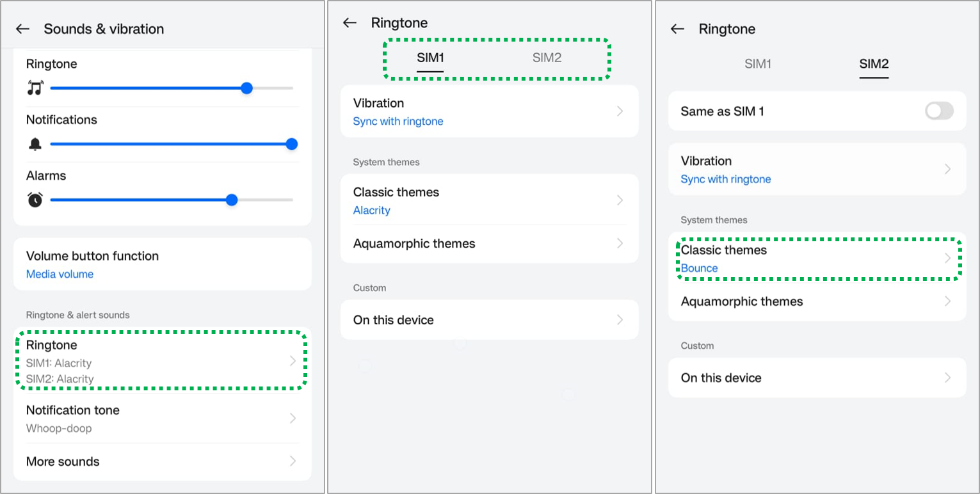Tap the alarm clock icon
980x494 pixels.
click(x=35, y=200)
